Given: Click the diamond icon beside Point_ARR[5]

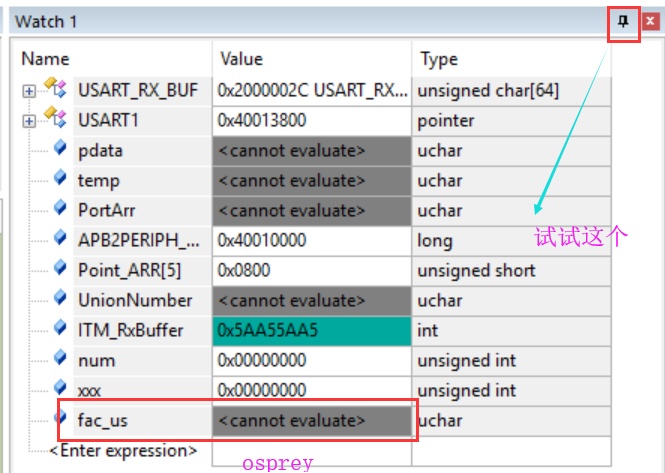Looking at the screenshot, I should [60, 267].
